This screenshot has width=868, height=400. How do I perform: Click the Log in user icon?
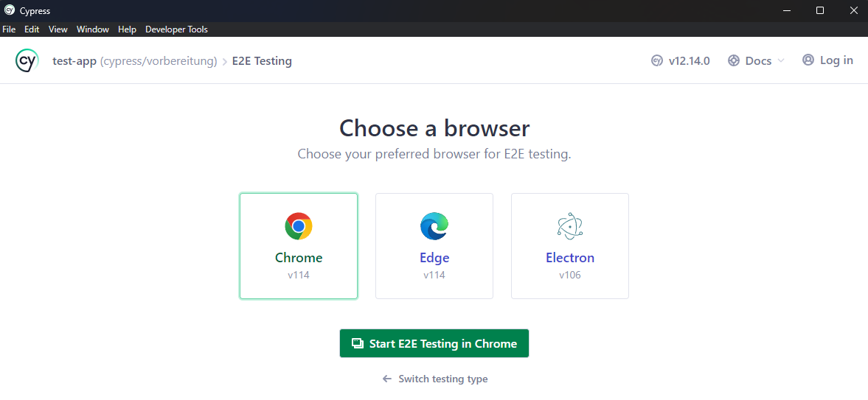click(808, 60)
